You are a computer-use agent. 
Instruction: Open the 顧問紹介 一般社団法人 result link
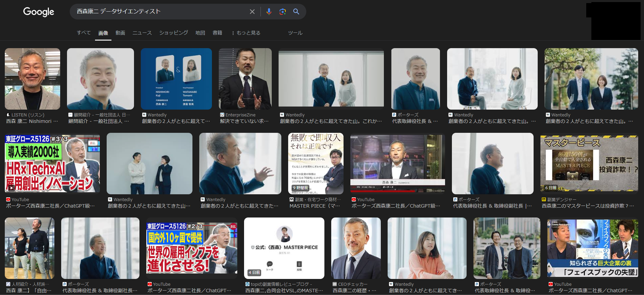[98, 121]
